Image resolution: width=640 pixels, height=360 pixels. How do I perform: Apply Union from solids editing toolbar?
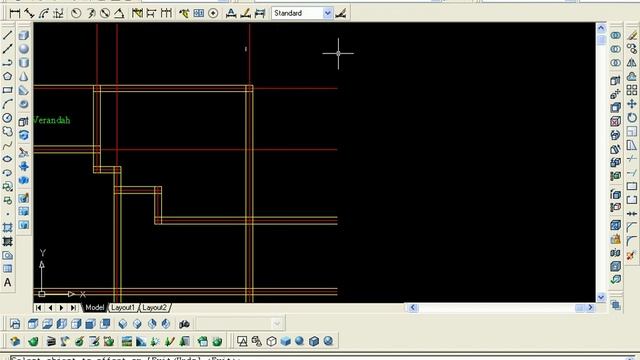point(616,36)
